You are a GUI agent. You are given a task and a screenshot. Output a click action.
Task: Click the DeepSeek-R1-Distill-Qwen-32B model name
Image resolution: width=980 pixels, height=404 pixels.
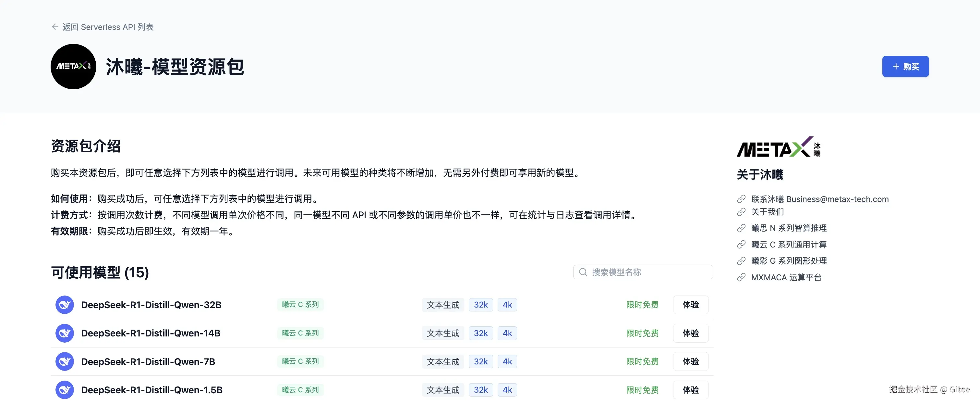tap(151, 305)
